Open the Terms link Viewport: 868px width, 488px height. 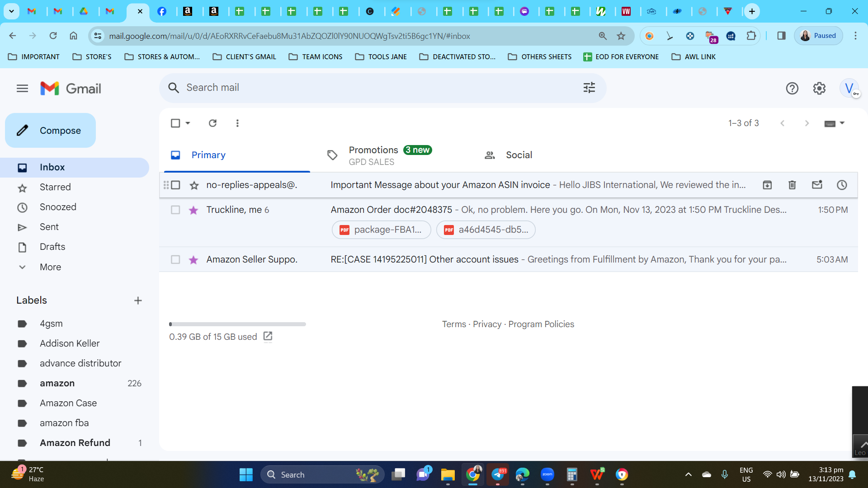pyautogui.click(x=454, y=324)
